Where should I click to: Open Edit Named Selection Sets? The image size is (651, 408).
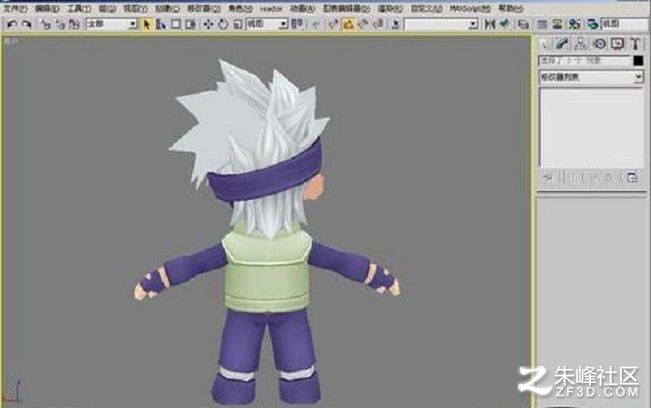396,24
